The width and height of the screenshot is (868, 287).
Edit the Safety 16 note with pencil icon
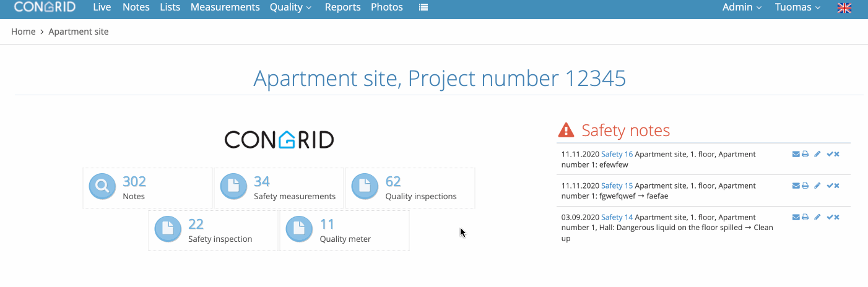pyautogui.click(x=817, y=154)
